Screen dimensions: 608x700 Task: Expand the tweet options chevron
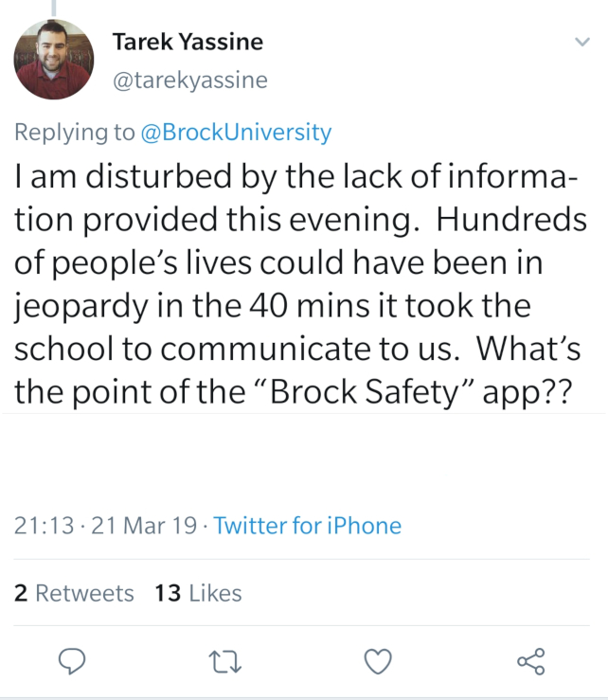pyautogui.click(x=582, y=42)
